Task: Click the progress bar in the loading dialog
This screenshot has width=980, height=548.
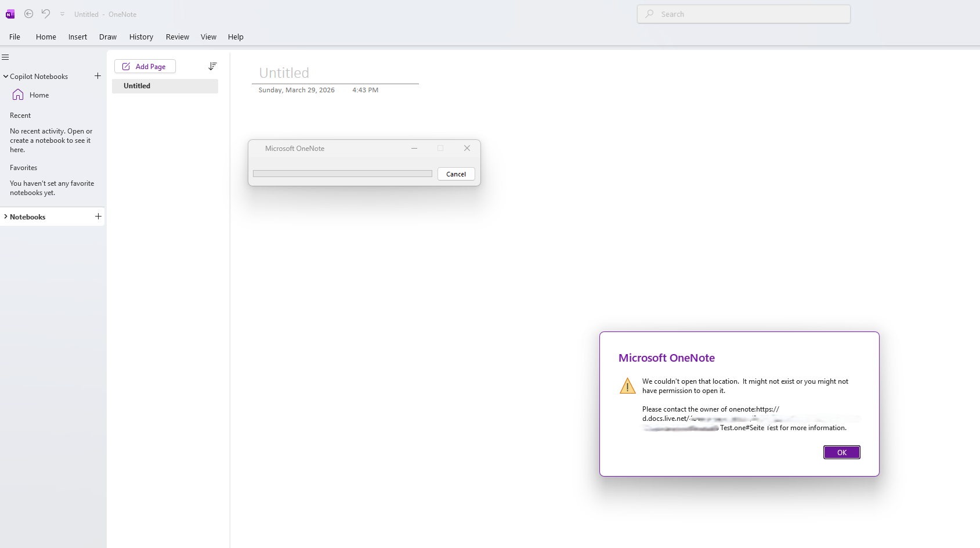Action: tap(342, 174)
